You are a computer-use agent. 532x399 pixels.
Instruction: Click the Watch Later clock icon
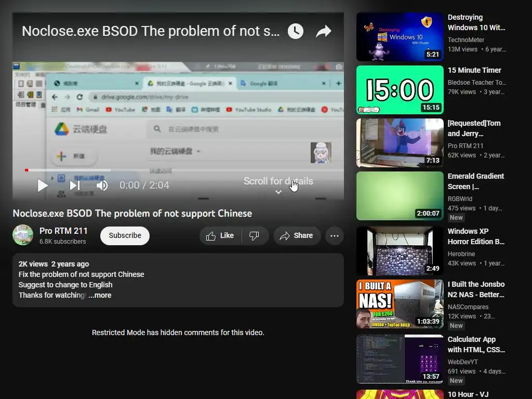tap(296, 31)
